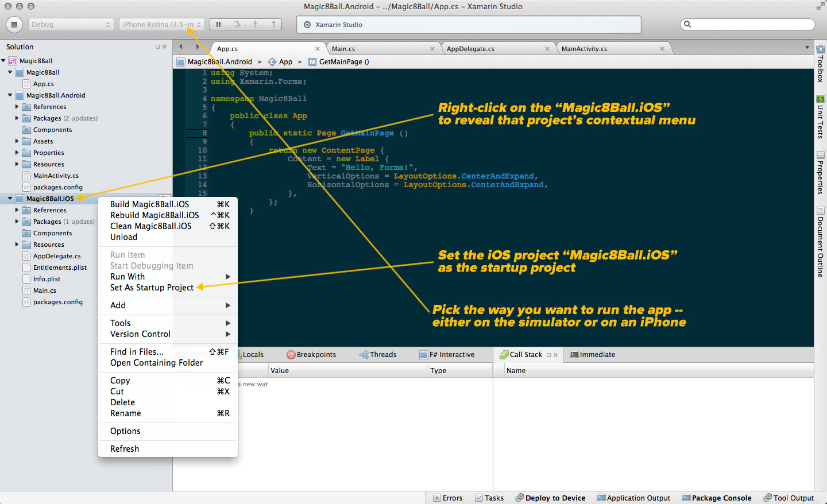The image size is (827, 504).
Task: Switch to F# Interactive tab
Action: click(x=447, y=355)
